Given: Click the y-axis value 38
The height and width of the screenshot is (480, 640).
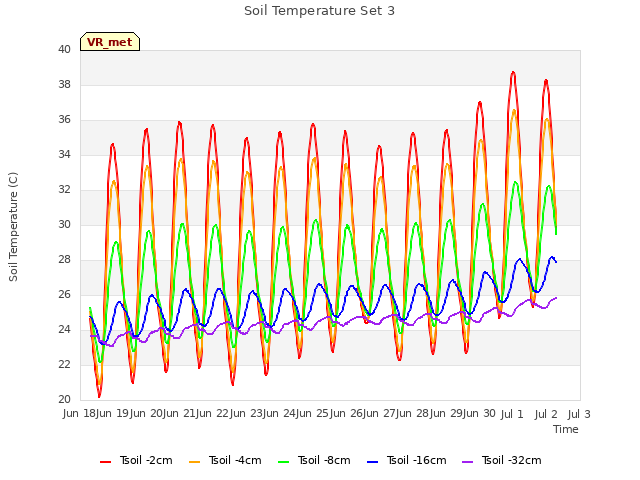Looking at the screenshot, I should 64,84.
